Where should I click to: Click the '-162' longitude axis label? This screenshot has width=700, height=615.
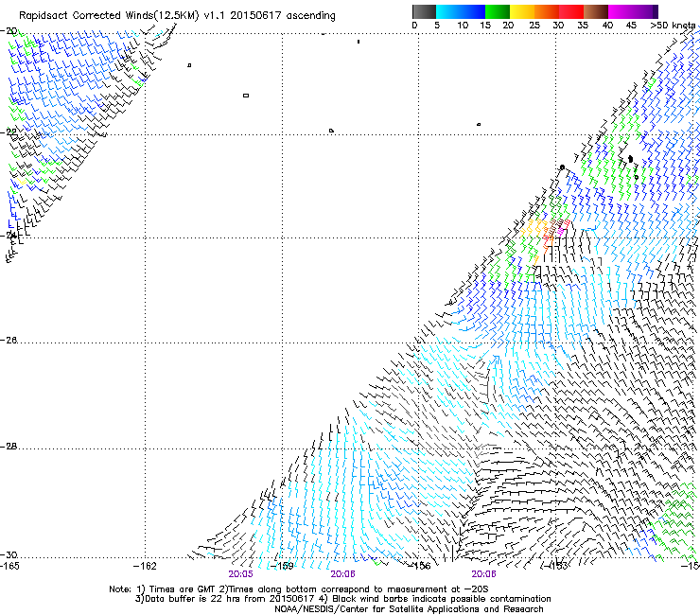coord(145,566)
